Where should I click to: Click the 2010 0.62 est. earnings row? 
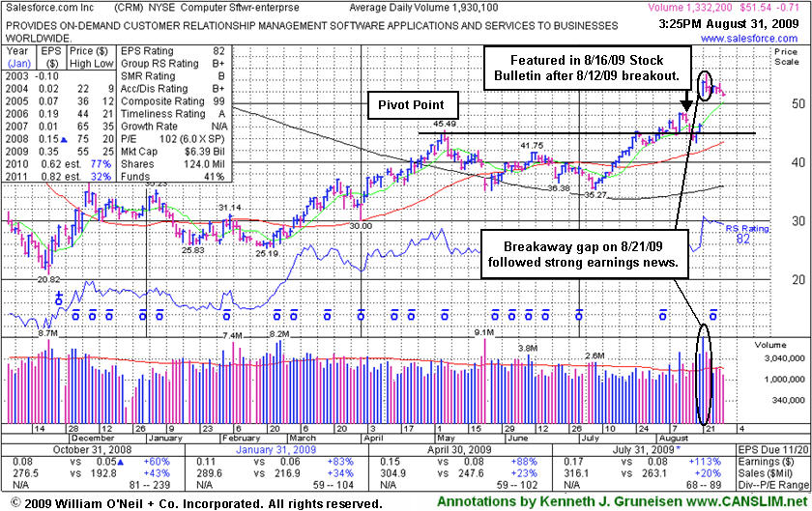[x=60, y=163]
